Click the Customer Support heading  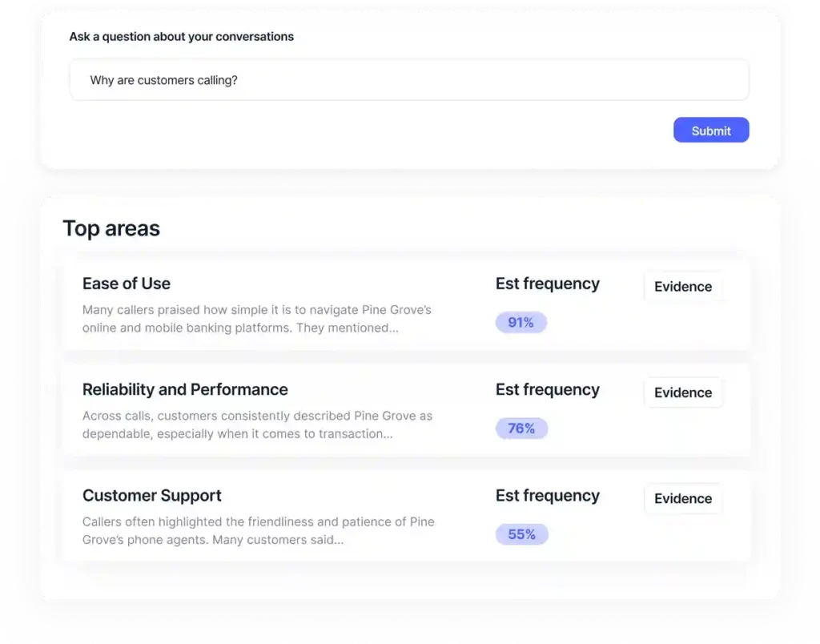[151, 495]
